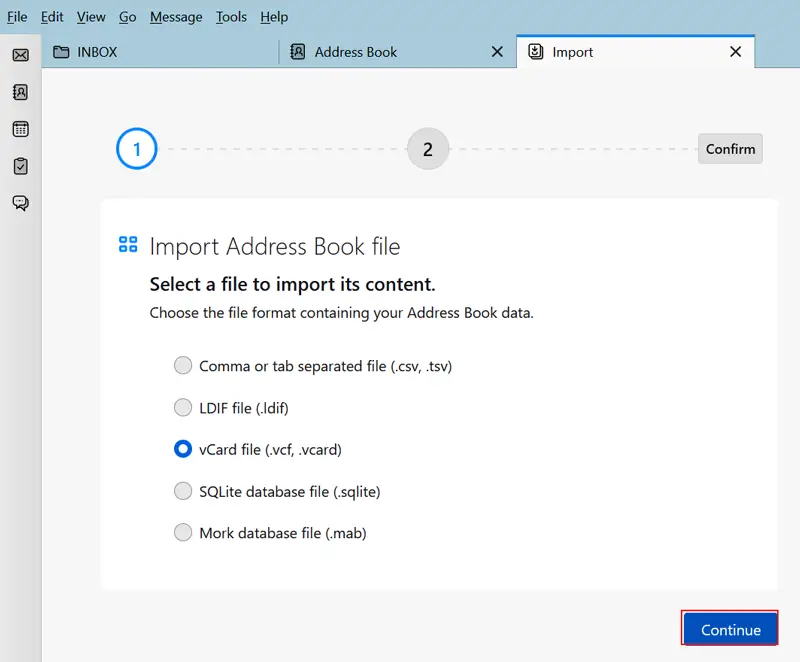800x662 pixels.
Task: Click the Import Address Book grid icon
Action: coord(128,245)
